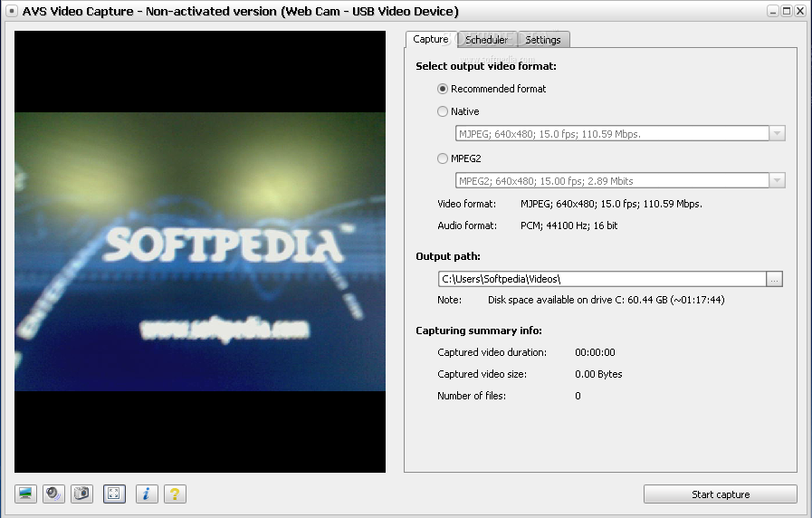Select the Recommended format radio button
812x518 pixels.
443,89
